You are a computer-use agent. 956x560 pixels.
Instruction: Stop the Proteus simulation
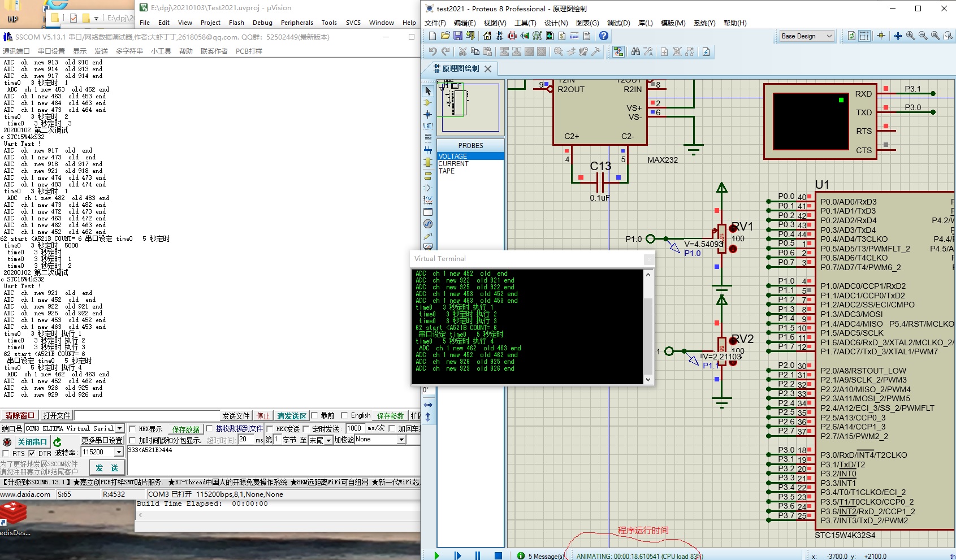(498, 555)
